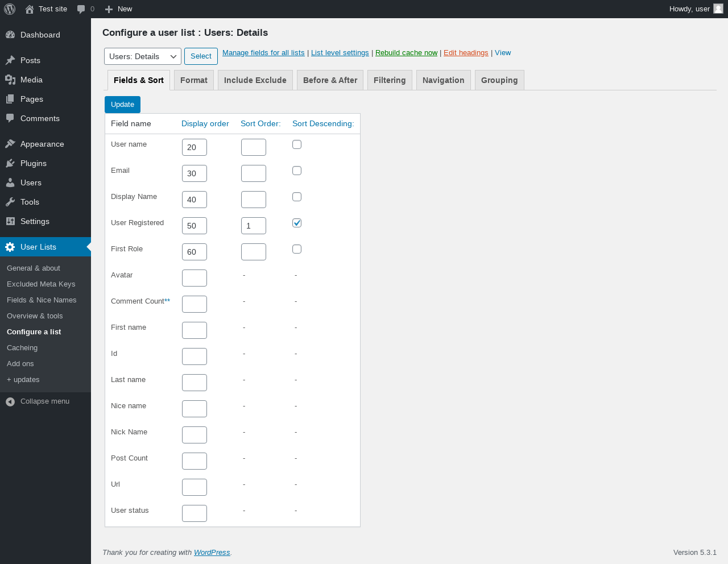
Task: Open the comments bubble in admin bar
Action: click(x=81, y=9)
